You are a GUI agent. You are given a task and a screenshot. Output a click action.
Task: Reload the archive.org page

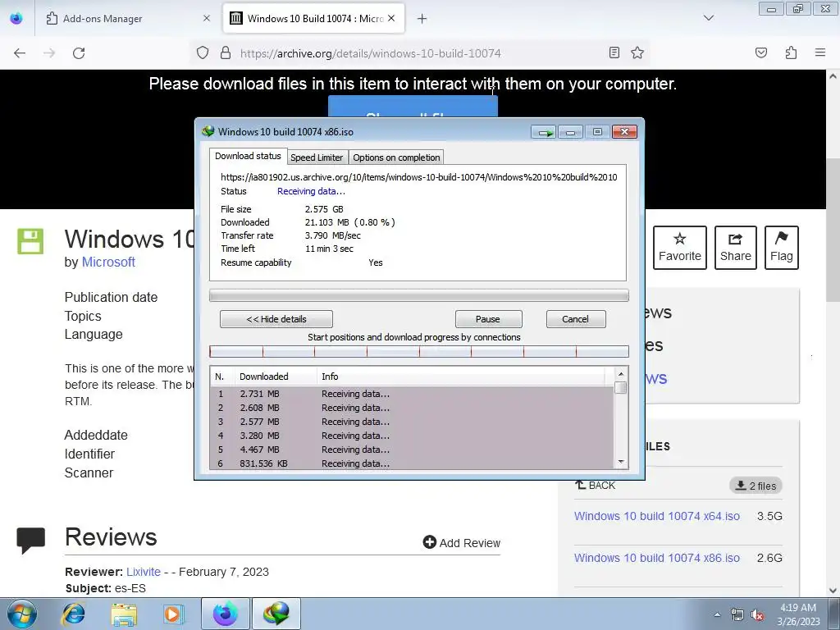point(79,53)
